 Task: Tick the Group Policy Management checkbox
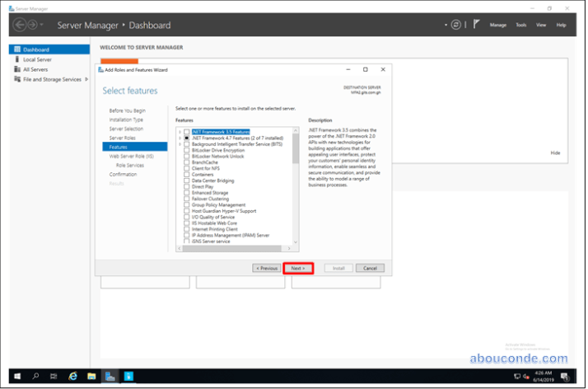click(x=186, y=204)
